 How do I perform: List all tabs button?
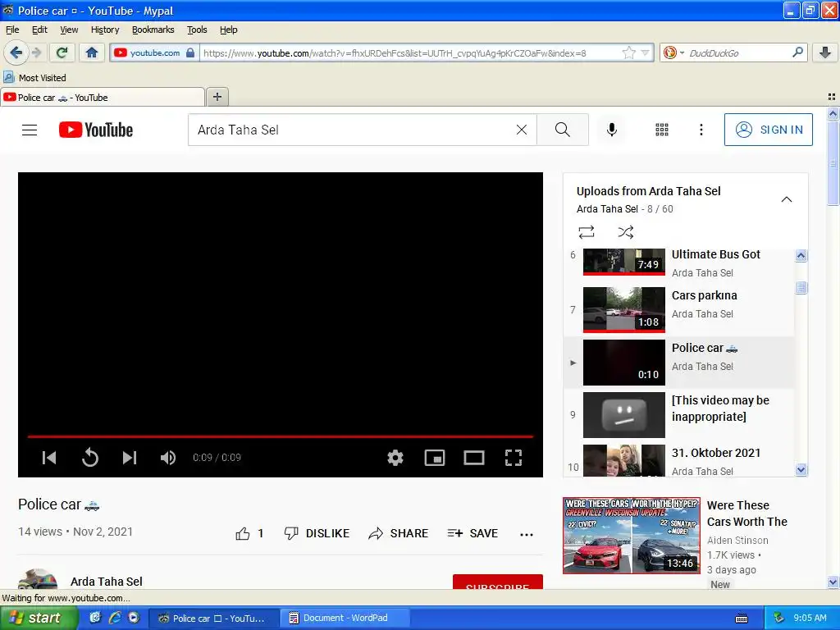pos(832,97)
